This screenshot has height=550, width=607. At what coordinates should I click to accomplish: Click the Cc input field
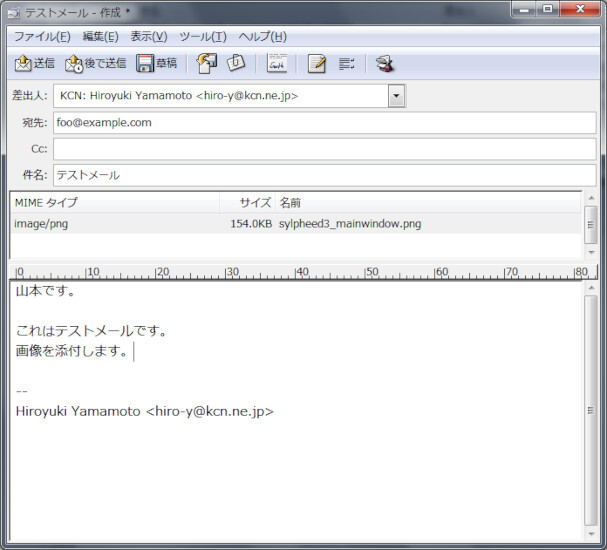(x=324, y=149)
